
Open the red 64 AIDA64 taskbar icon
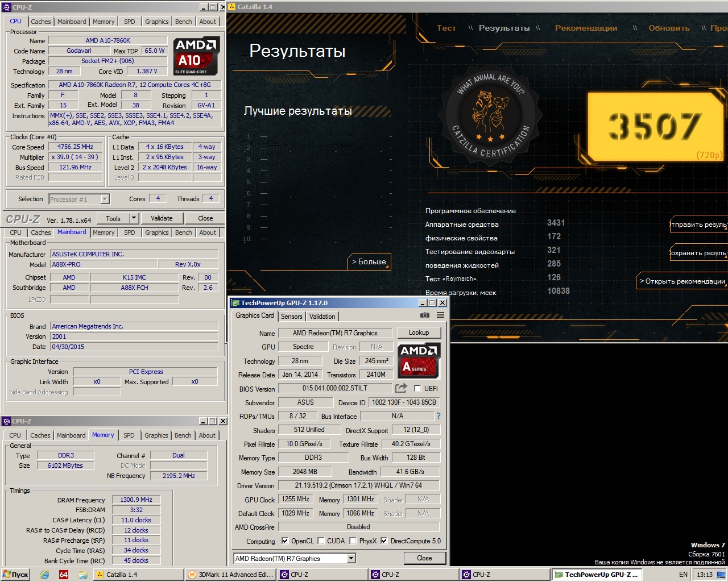click(64, 575)
